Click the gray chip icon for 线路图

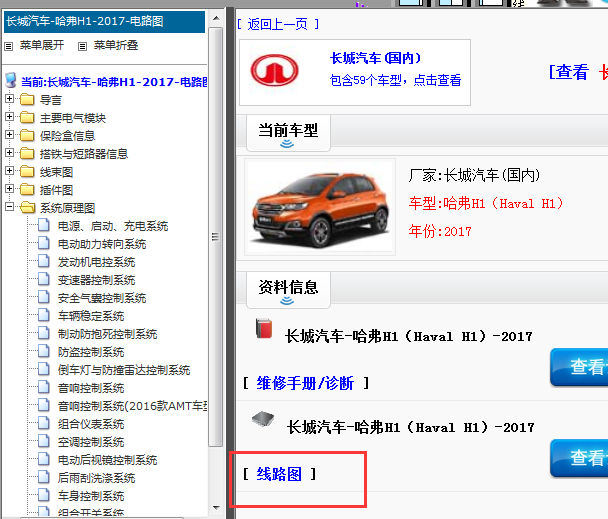[x=263, y=419]
